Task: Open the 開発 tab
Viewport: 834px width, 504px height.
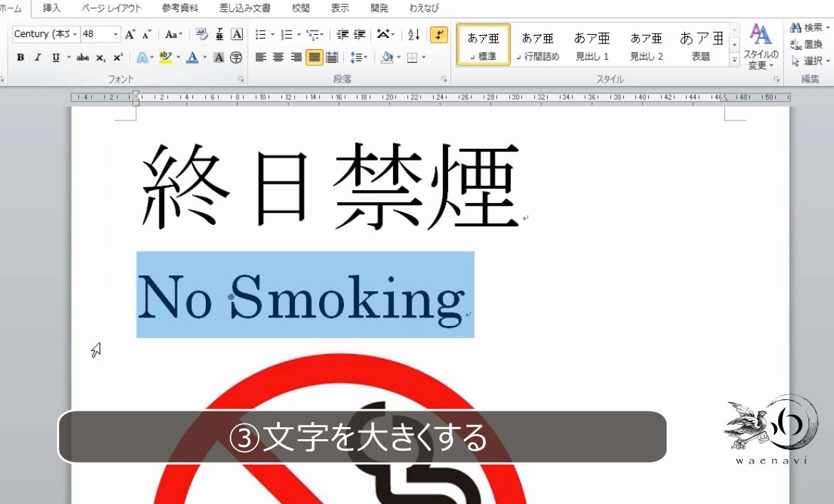Action: (x=379, y=9)
